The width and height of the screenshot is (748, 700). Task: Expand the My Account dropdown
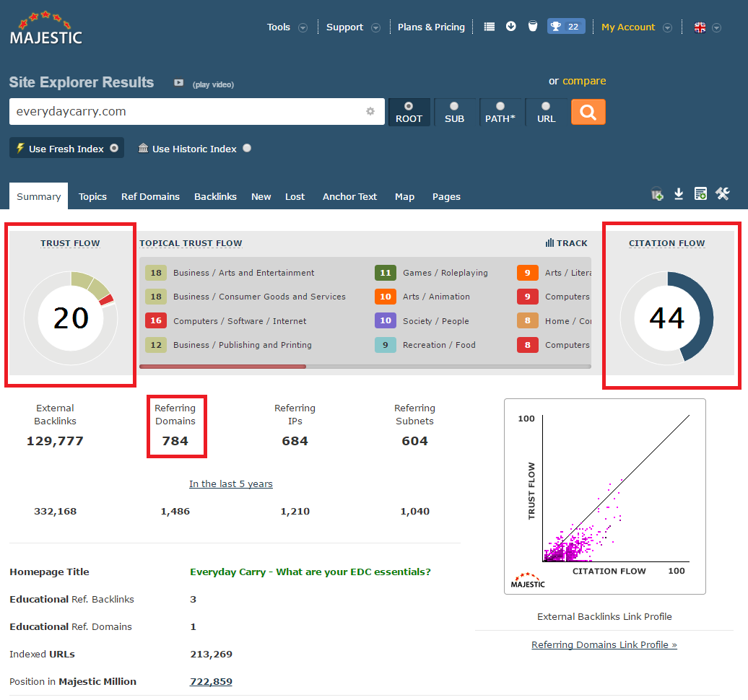[635, 27]
